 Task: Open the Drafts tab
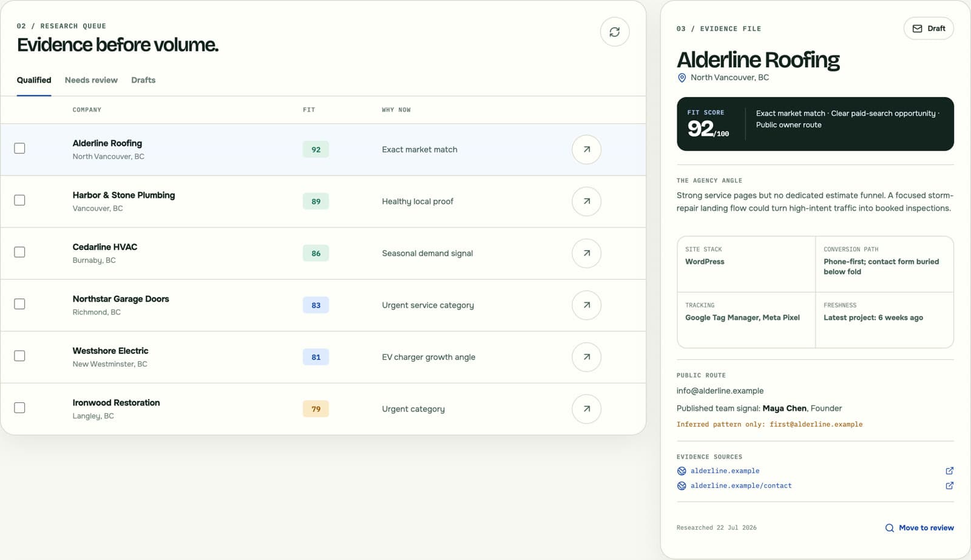pos(143,80)
